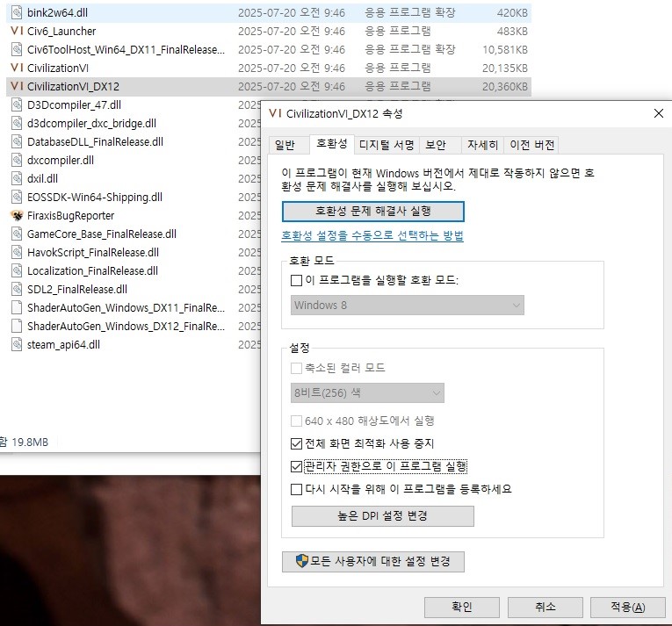Click the HavokScript_FinalRelease.dll icon
672x626 pixels.
click(17, 252)
